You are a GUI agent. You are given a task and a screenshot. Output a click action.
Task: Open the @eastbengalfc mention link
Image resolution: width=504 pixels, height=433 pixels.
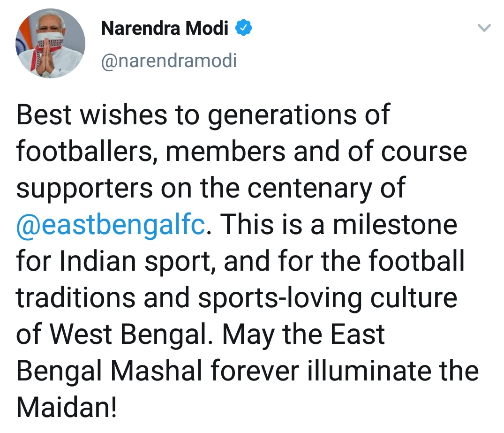coord(111,224)
